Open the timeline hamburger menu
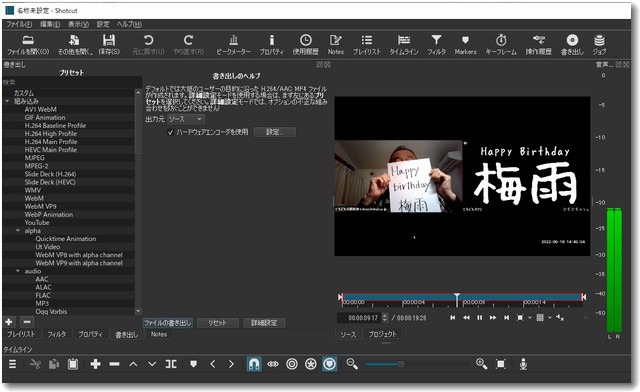Screen dimensions: 640x392 click(x=13, y=364)
